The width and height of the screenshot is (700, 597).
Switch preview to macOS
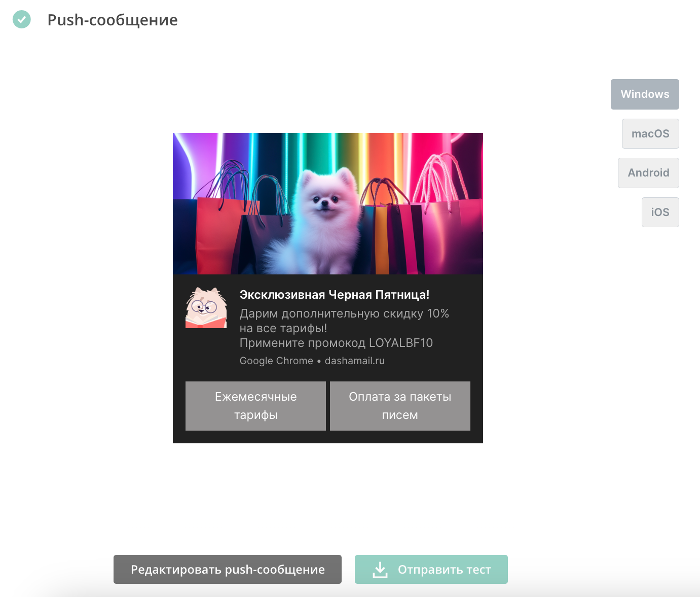[650, 134]
